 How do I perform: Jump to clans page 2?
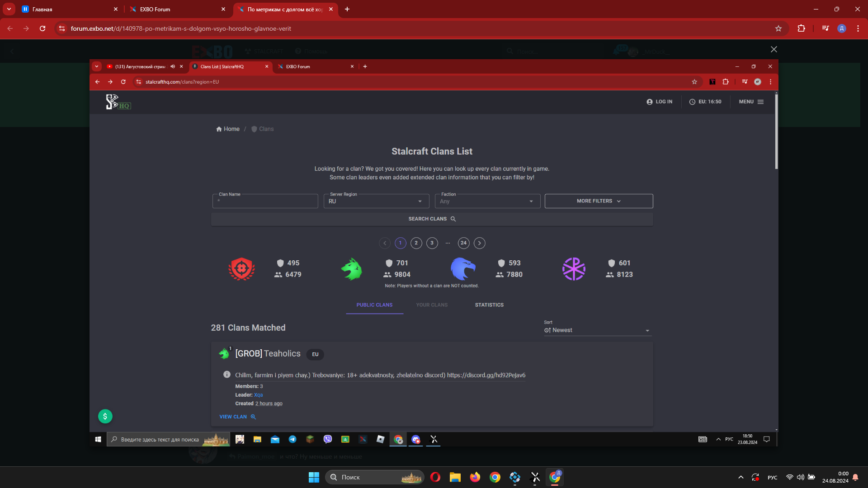coord(416,243)
